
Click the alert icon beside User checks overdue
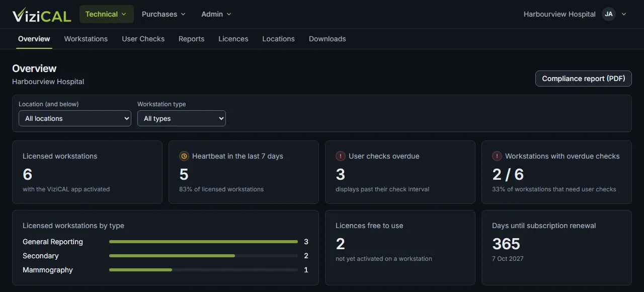coord(340,156)
